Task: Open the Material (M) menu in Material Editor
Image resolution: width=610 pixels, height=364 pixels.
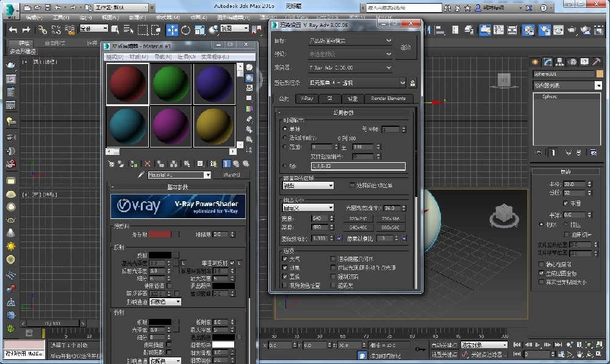Action: click(139, 57)
